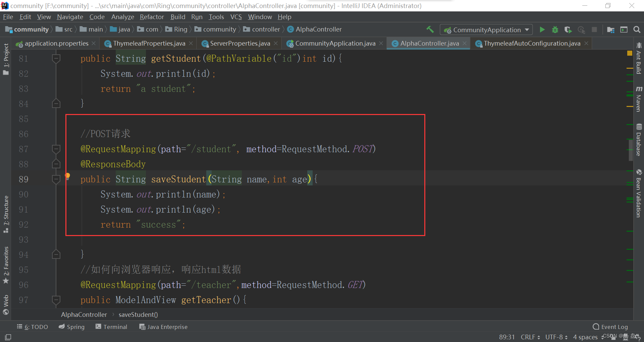
Task: Open the VCS menu
Action: [236, 17]
